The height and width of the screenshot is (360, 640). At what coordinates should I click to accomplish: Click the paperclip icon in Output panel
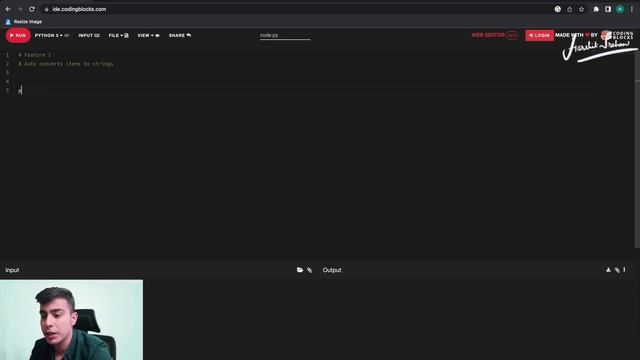point(617,270)
